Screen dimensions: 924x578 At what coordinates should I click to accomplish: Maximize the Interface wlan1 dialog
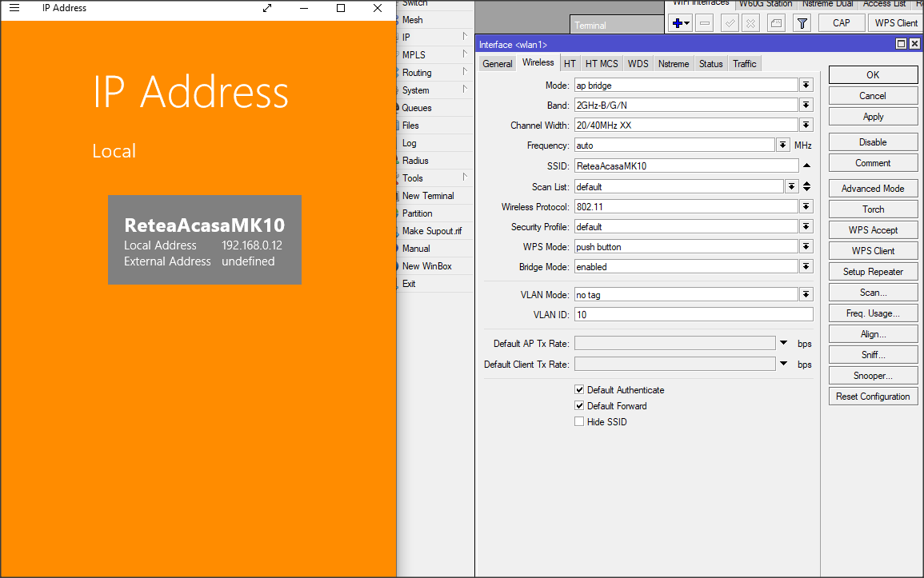pos(901,43)
